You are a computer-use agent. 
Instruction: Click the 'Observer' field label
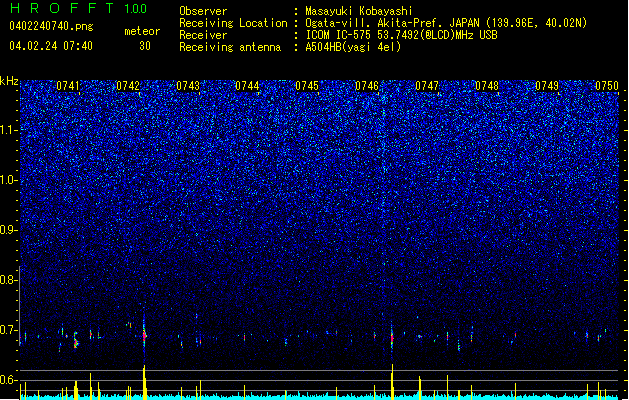[x=203, y=11]
